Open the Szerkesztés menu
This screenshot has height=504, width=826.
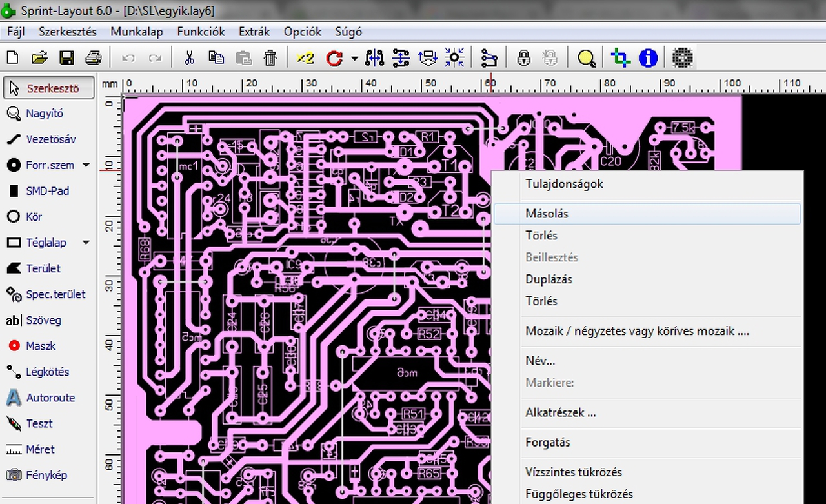click(x=68, y=32)
